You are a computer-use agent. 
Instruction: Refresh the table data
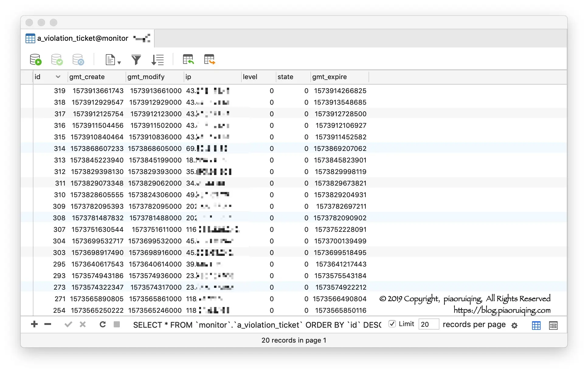tap(103, 324)
